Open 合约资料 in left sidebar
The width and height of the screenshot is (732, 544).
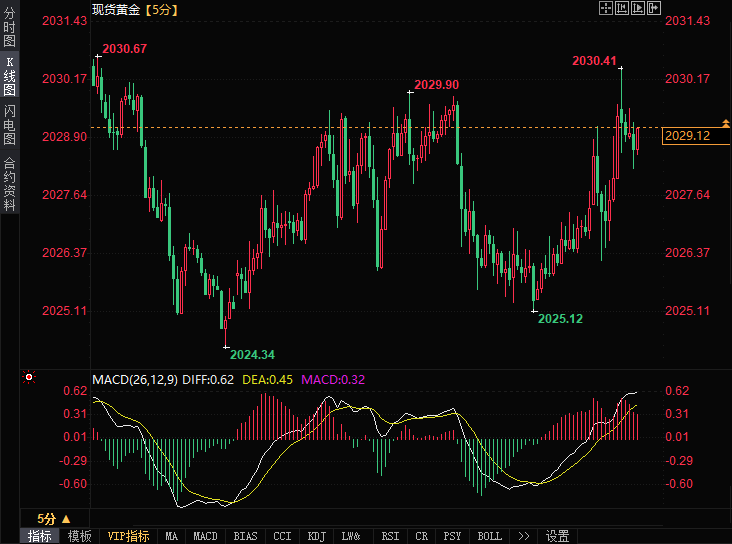pyautogui.click(x=9, y=183)
